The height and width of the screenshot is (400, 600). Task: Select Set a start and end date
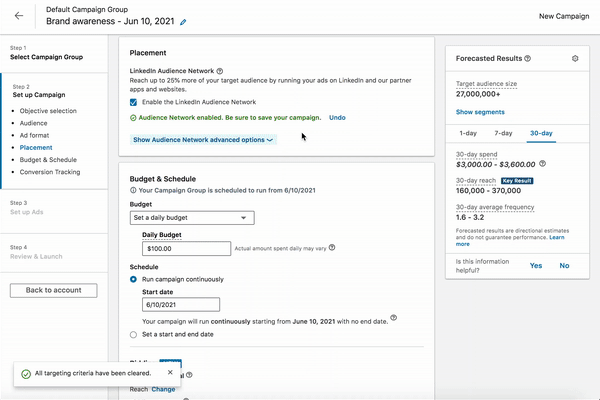[135, 335]
